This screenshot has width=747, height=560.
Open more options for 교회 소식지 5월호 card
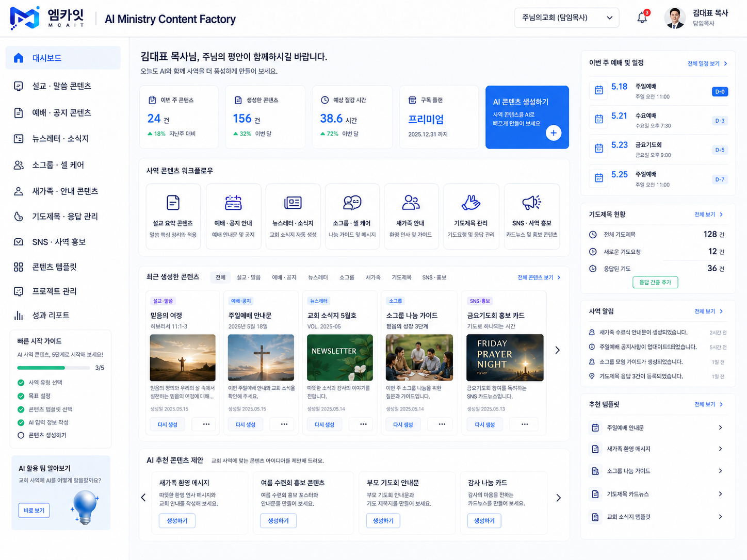click(x=363, y=424)
